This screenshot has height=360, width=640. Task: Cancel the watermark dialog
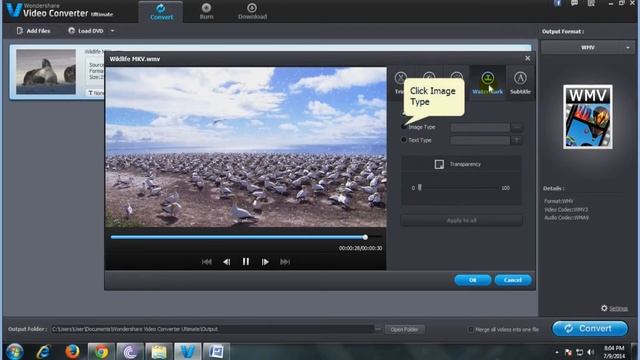click(513, 280)
